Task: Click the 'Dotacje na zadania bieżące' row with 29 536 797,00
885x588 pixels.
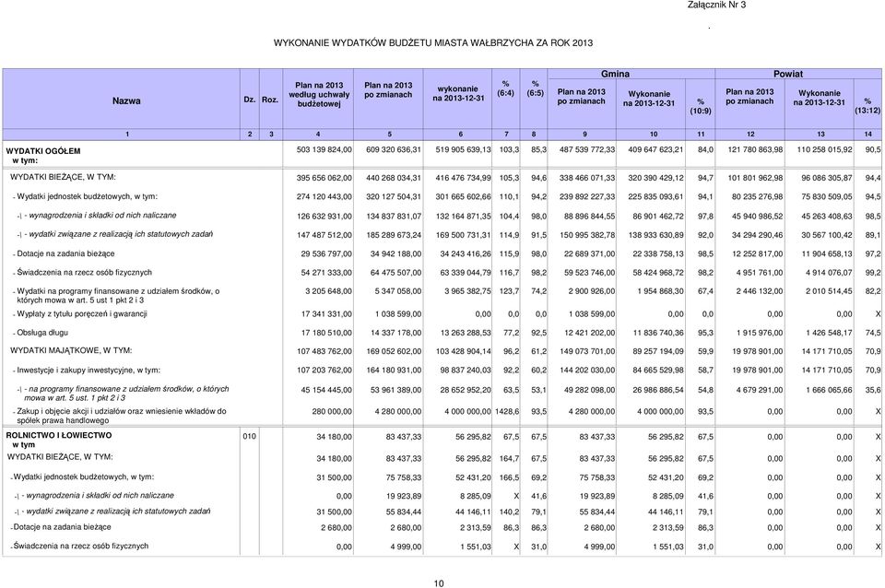Action: tap(64, 254)
